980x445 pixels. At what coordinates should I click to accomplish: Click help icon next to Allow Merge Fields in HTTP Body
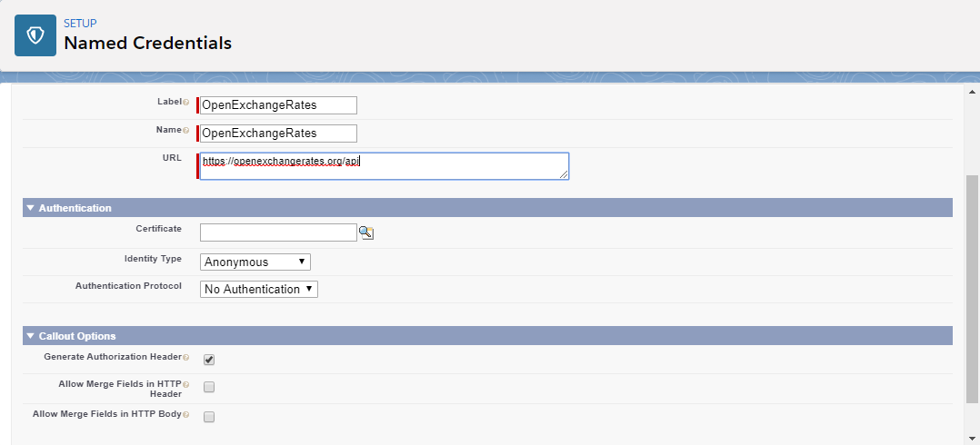coord(186,415)
